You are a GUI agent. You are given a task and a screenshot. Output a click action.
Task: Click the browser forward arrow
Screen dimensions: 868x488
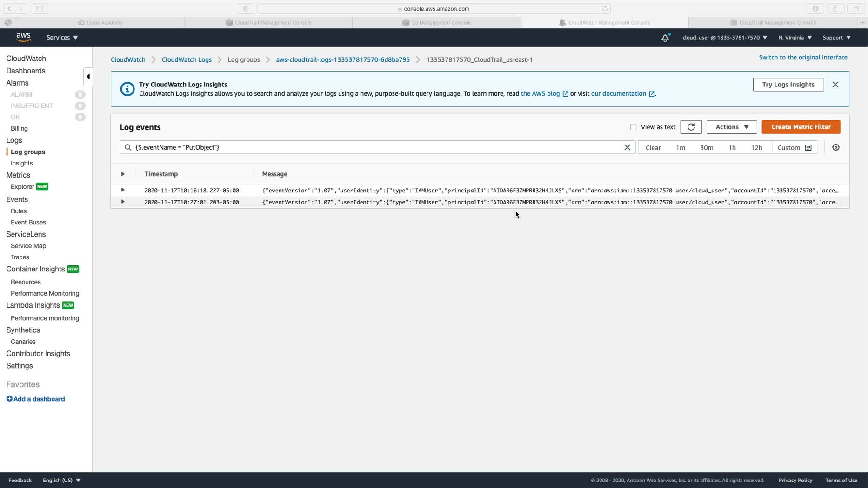[x=21, y=8]
